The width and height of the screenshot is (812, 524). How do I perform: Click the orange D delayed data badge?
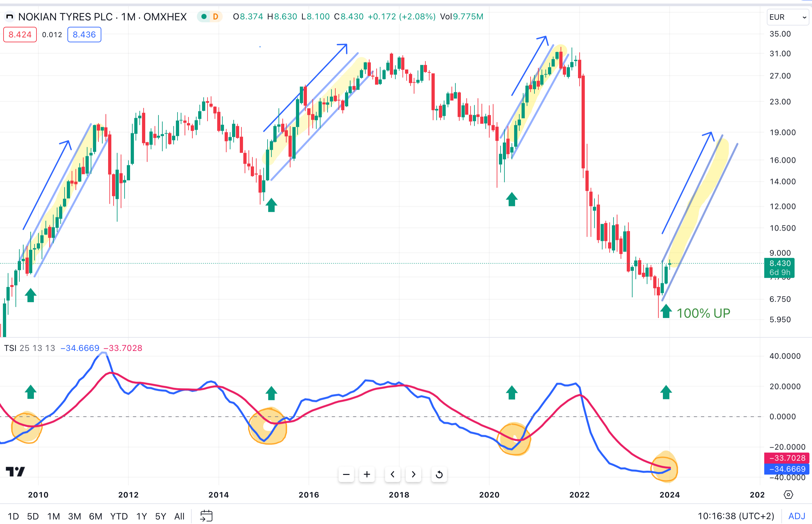coord(216,17)
